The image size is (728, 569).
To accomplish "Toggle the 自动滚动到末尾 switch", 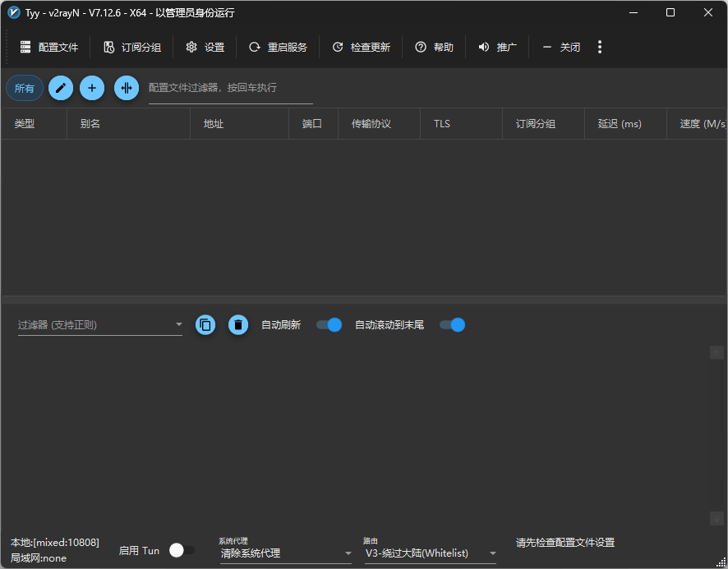I will tap(452, 325).
